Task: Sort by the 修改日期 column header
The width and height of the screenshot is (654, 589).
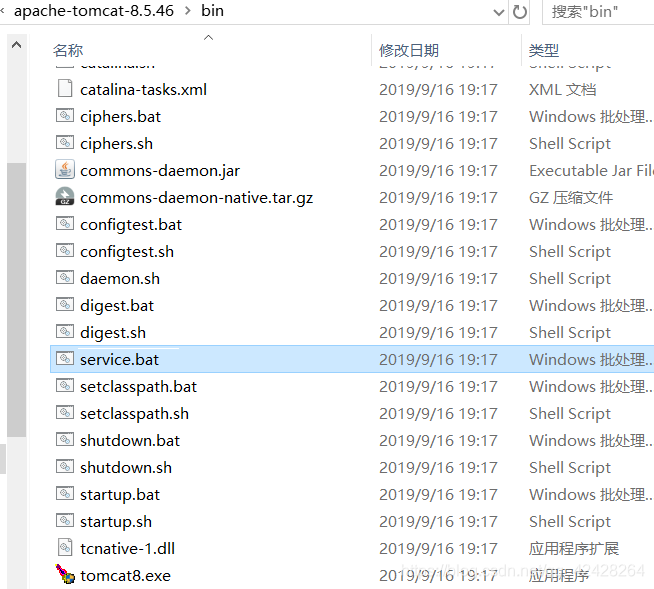Action: (x=409, y=50)
